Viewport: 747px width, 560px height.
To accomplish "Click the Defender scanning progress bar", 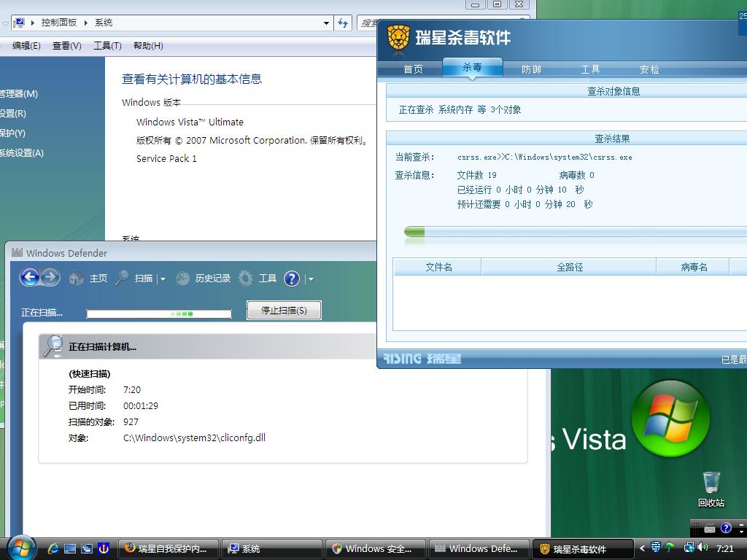I will click(159, 314).
